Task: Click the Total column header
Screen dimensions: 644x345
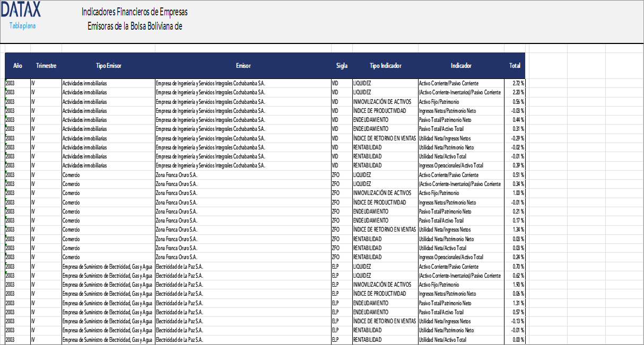Action: (515, 66)
